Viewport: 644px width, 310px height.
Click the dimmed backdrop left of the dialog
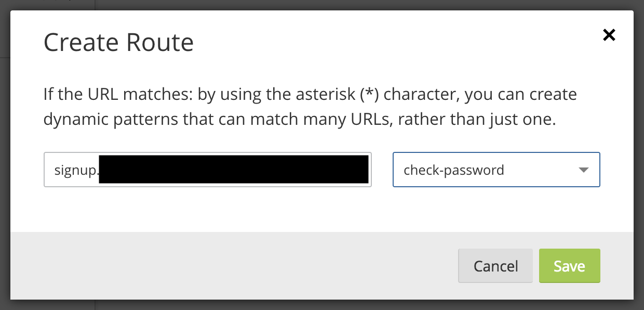pyautogui.click(x=5, y=156)
